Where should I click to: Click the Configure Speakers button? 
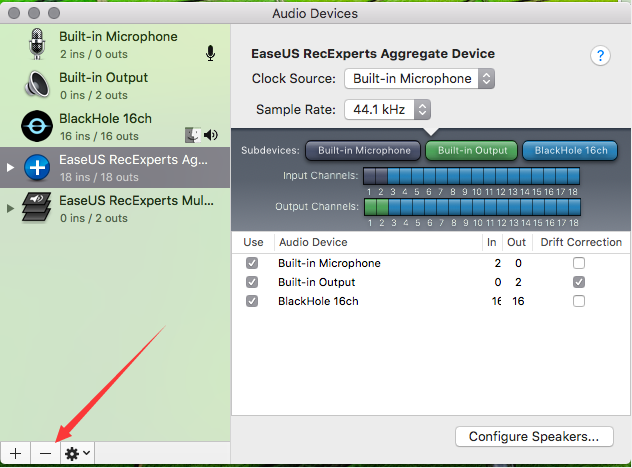point(534,437)
